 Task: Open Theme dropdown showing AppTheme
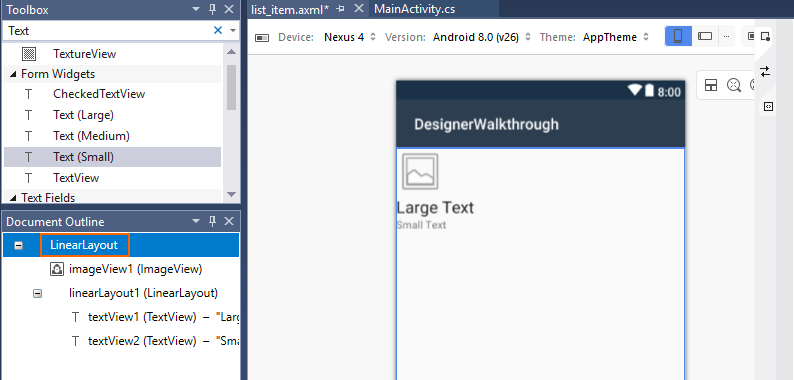[x=616, y=37]
